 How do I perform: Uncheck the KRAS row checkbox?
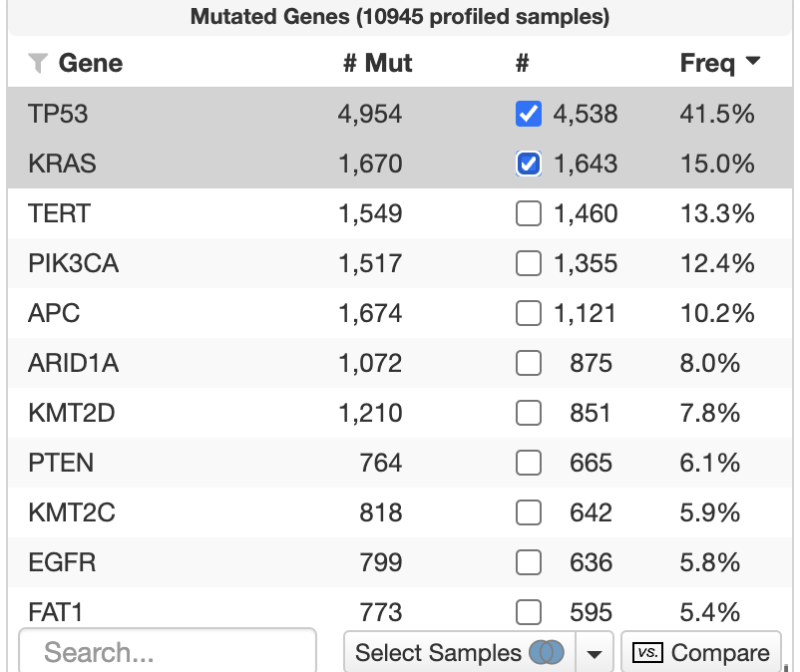click(x=528, y=164)
